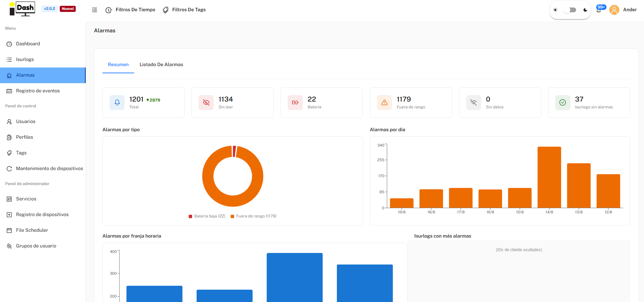The width and height of the screenshot is (644, 302).
Task: Open notifications bell with 99+ badge
Action: [599, 10]
